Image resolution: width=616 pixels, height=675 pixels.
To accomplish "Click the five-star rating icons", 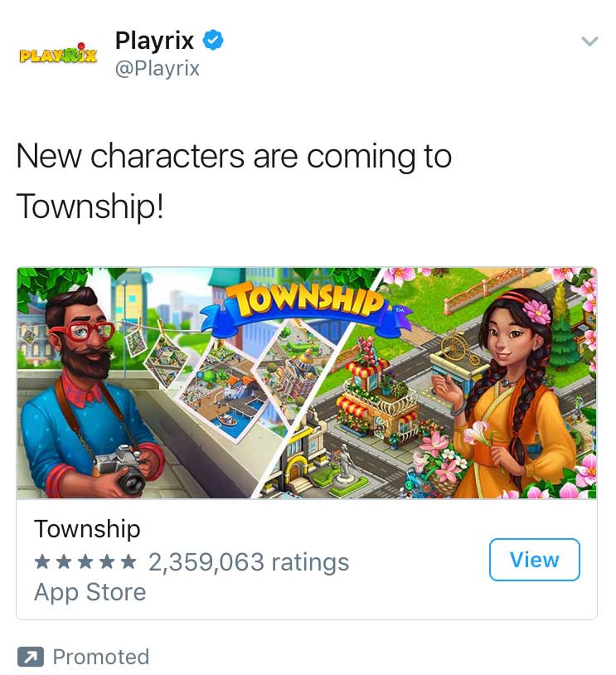I will 85,561.
